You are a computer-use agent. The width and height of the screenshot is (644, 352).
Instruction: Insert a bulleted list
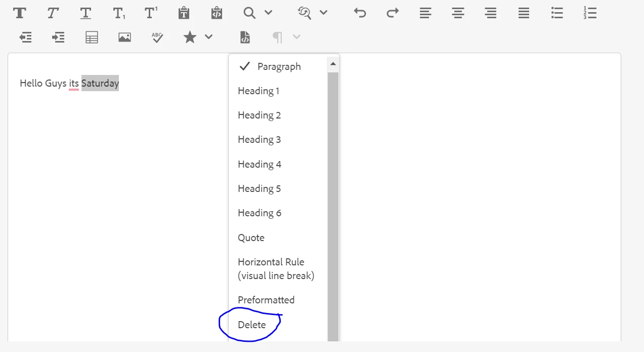tap(557, 13)
